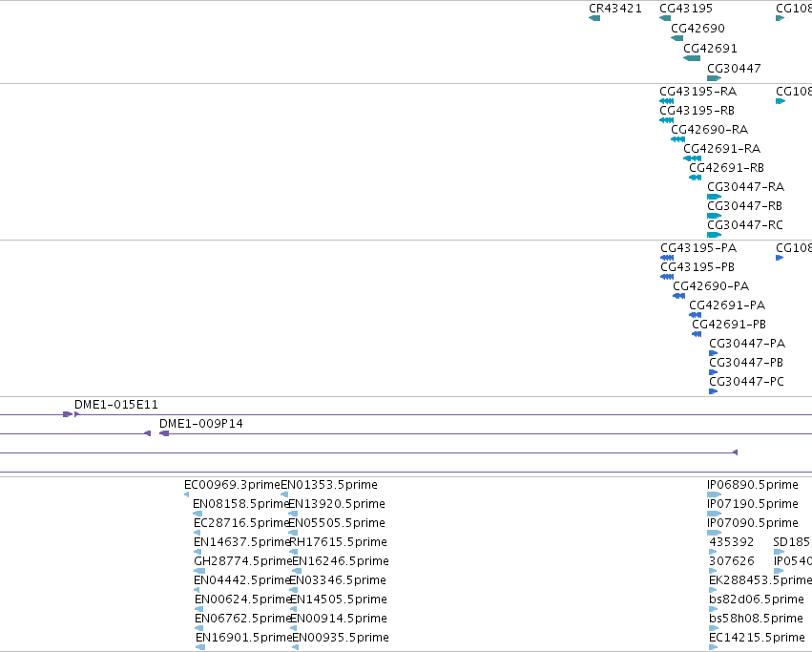Click the EN00624.5prime label
This screenshot has width=812, height=652.
pos(243,599)
